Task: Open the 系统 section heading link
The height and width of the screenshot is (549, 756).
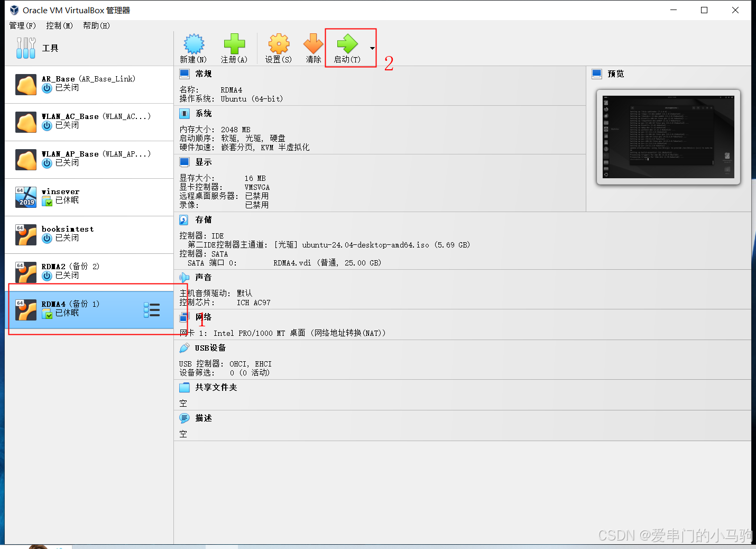Action: 204,113
